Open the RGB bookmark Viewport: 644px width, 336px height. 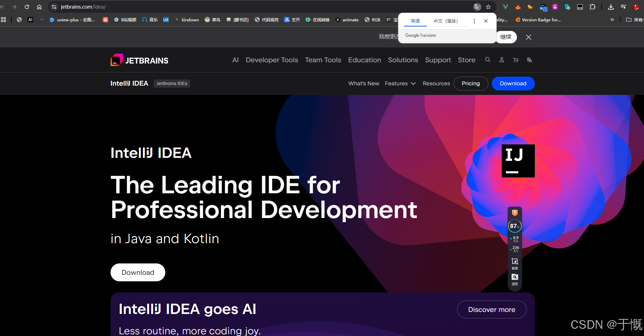point(372,20)
